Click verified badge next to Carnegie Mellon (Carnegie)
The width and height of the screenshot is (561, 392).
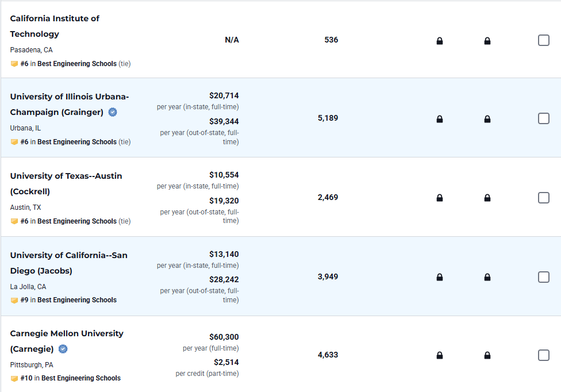click(63, 349)
